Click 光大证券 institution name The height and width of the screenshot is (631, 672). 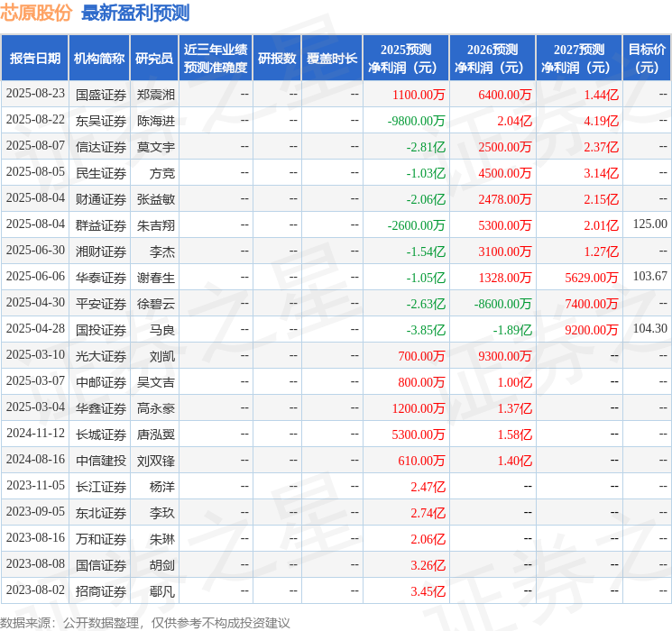101,356
